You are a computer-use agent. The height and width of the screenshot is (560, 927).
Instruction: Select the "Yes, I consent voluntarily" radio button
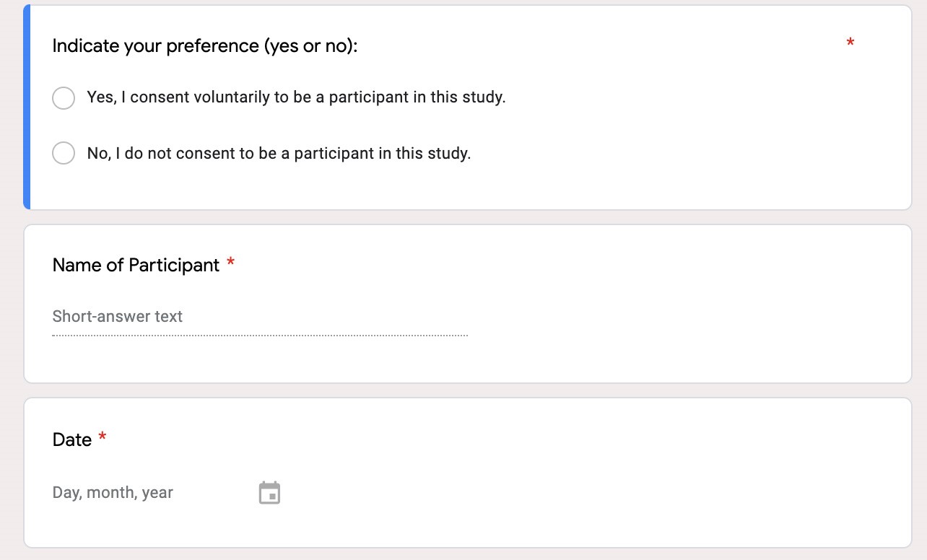(64, 97)
